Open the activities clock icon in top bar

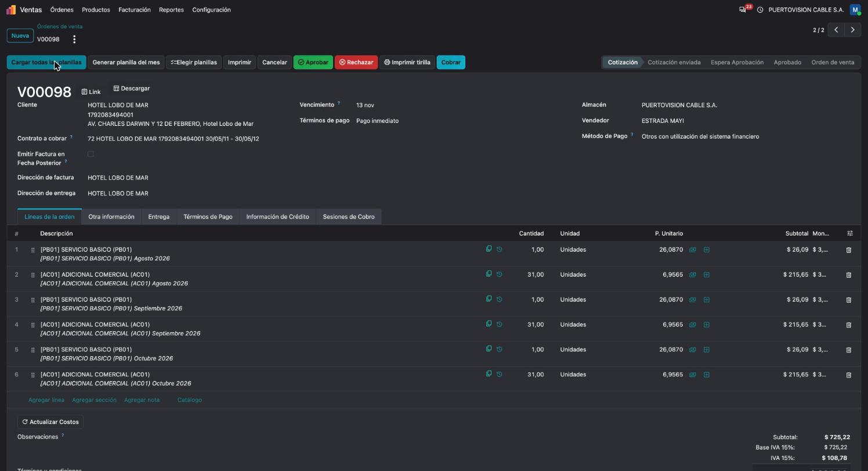point(760,10)
